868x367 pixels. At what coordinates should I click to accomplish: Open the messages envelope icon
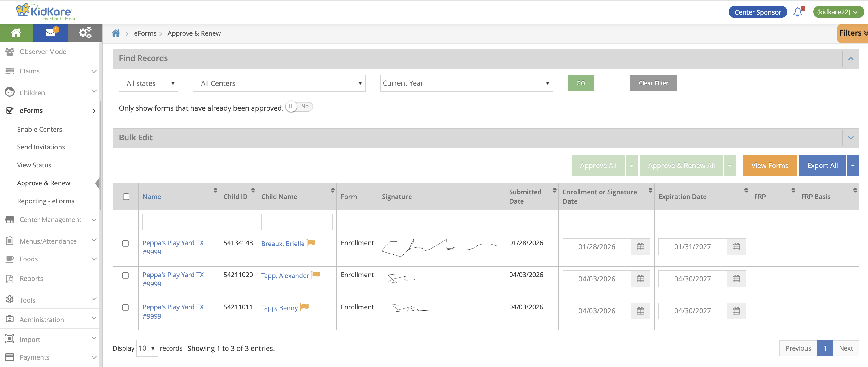coord(50,33)
